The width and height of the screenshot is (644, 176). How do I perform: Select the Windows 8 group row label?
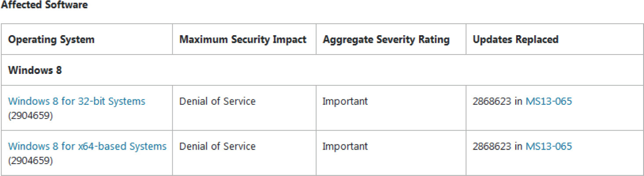(35, 70)
